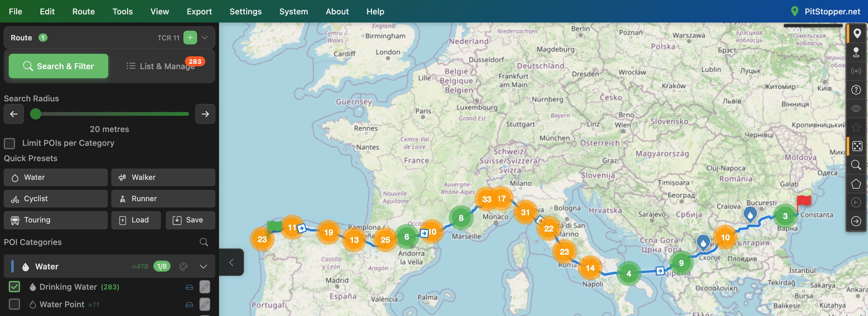The image size is (868, 316).
Task: Toggle the live location broadcast icon
Action: point(856,71)
